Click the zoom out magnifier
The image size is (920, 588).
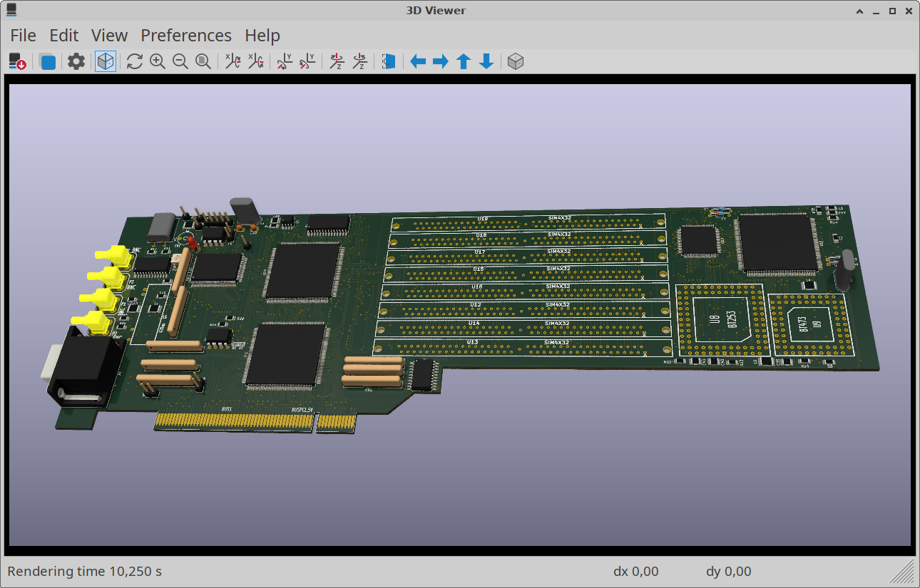click(x=180, y=62)
